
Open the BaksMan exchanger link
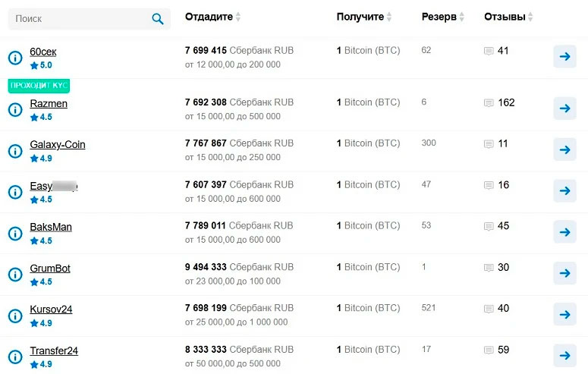(x=51, y=227)
